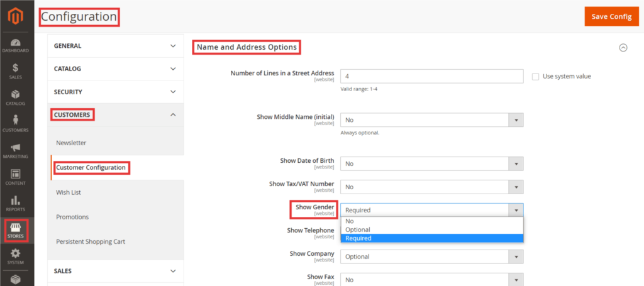Expand the CATALOG config section
The width and height of the screenshot is (644, 286).
coord(116,69)
